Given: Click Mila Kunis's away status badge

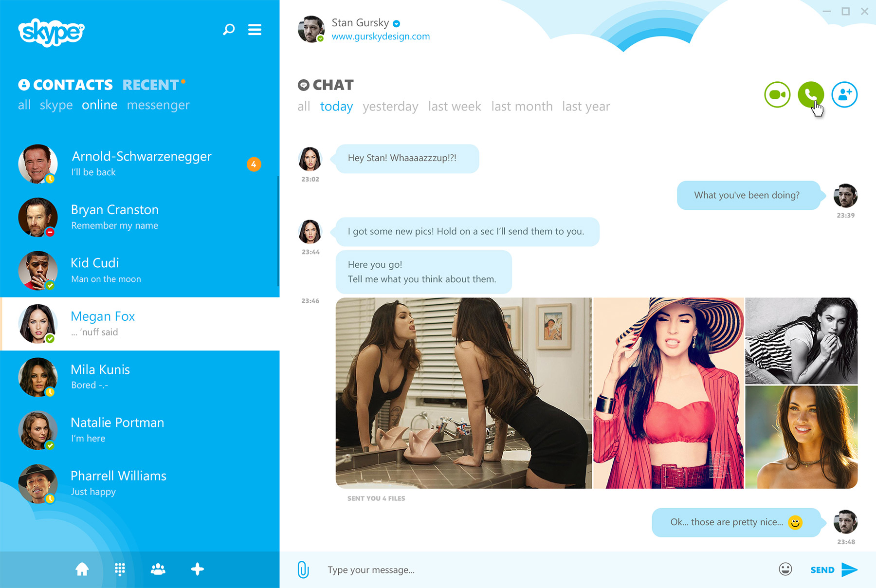Looking at the screenshot, I should pyautogui.click(x=50, y=392).
